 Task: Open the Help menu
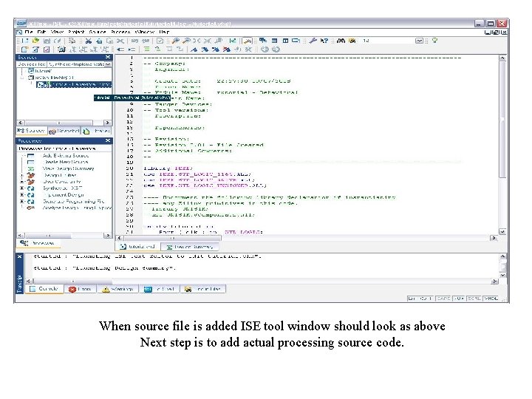(164, 32)
